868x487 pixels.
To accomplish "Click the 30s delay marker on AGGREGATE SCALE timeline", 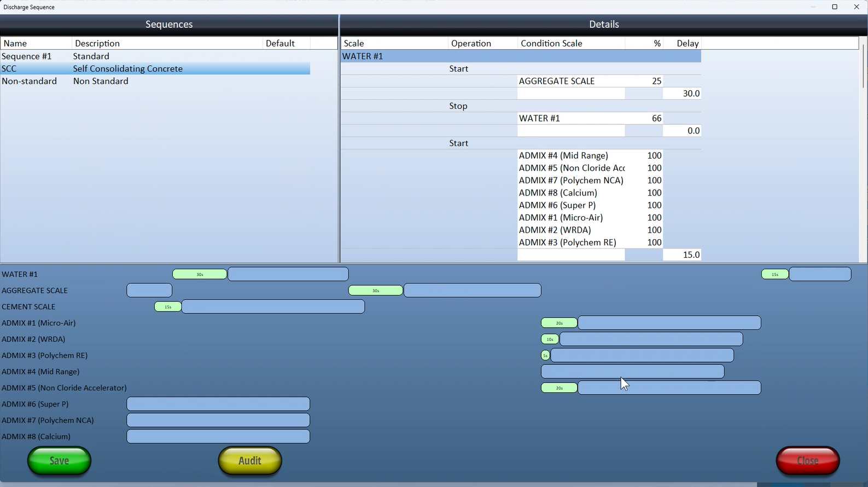I will point(375,291).
